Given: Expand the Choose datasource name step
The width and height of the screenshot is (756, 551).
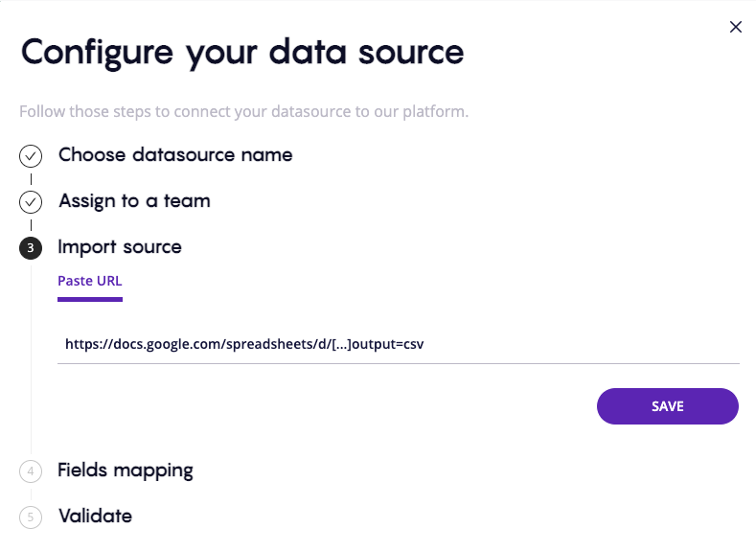Looking at the screenshot, I should click(x=175, y=154).
